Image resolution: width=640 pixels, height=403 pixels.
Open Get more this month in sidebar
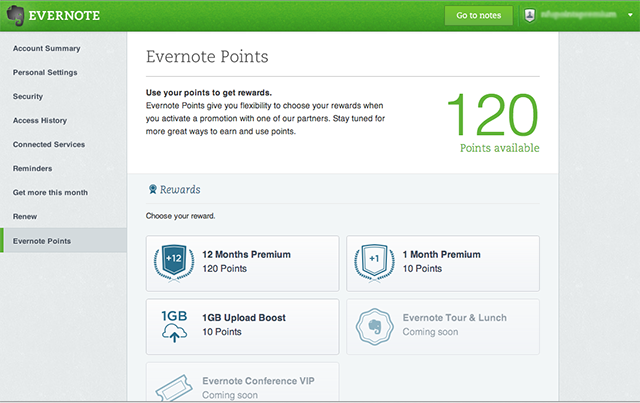(50, 192)
